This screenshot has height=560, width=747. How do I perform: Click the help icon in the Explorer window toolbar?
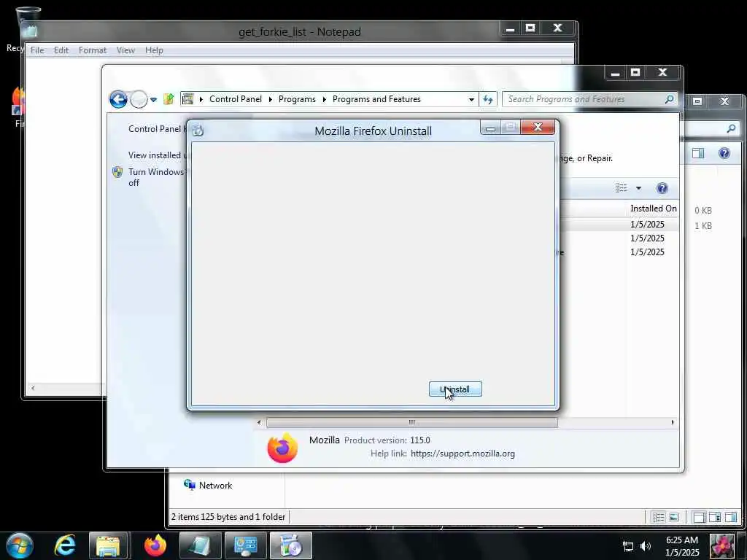point(724,153)
